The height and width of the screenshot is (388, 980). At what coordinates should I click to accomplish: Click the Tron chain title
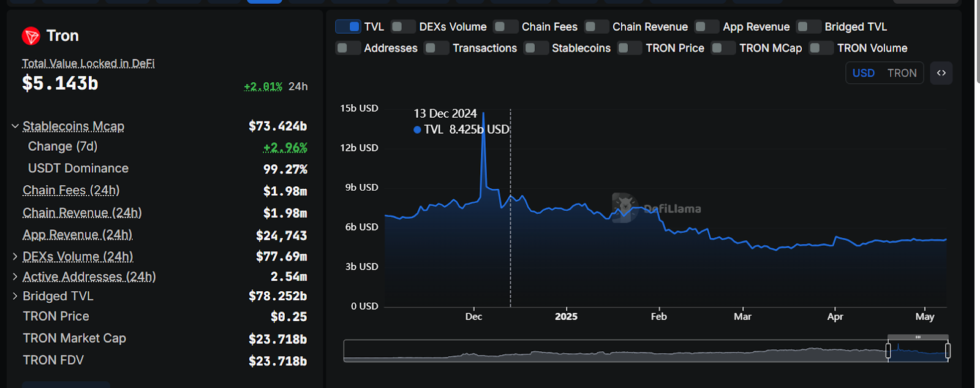tap(62, 36)
